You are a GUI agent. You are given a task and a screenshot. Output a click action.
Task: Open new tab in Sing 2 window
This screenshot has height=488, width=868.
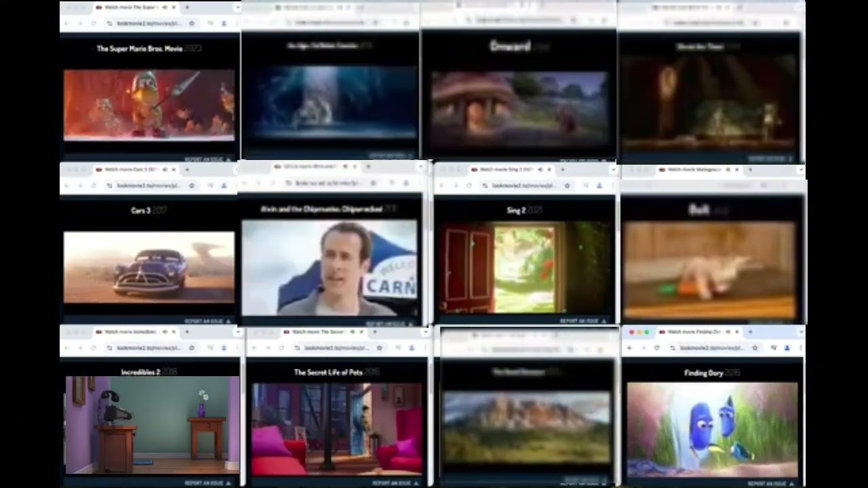coord(562,169)
